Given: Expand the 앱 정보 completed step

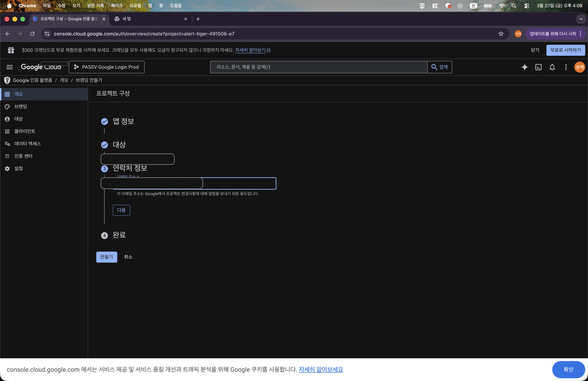Looking at the screenshot, I should 123,121.
